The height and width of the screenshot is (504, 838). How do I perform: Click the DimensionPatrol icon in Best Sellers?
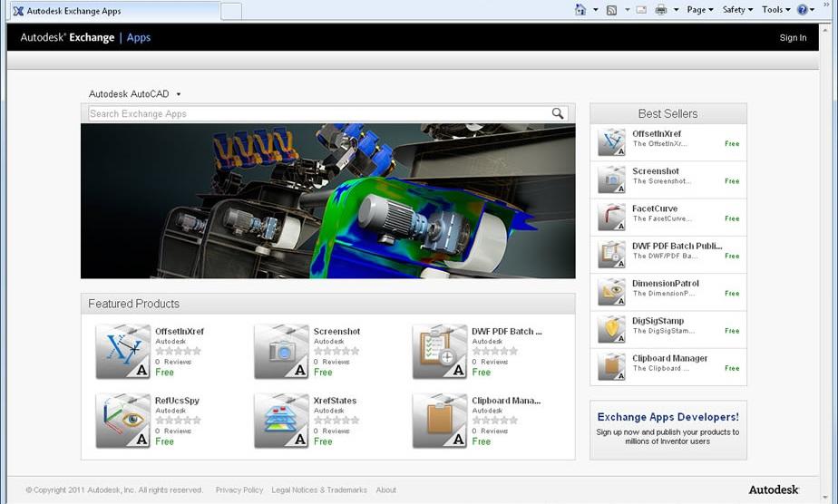click(611, 292)
